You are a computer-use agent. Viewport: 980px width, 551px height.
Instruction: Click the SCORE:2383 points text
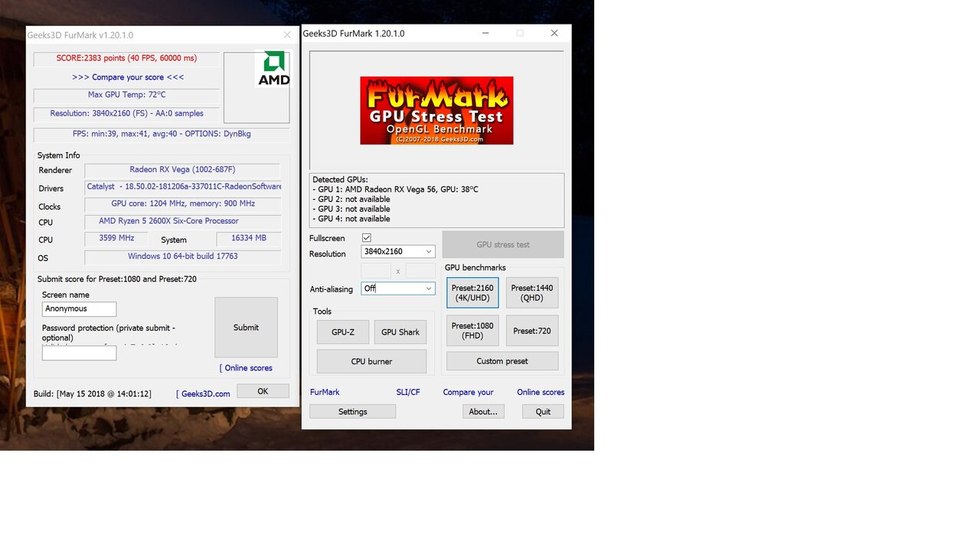126,58
